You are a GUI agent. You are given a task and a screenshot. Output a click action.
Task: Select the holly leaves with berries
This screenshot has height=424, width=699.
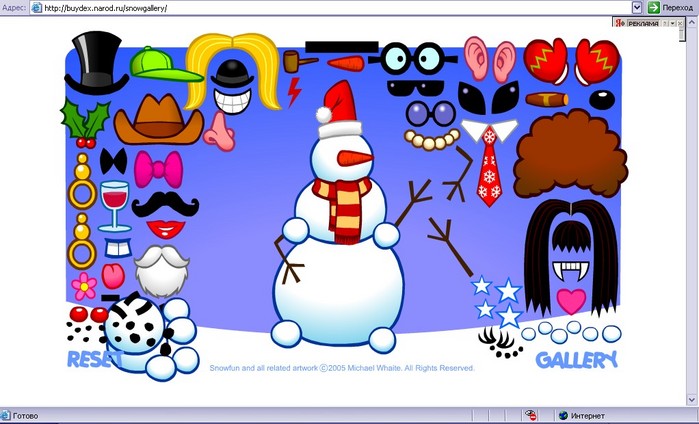pyautogui.click(x=86, y=124)
